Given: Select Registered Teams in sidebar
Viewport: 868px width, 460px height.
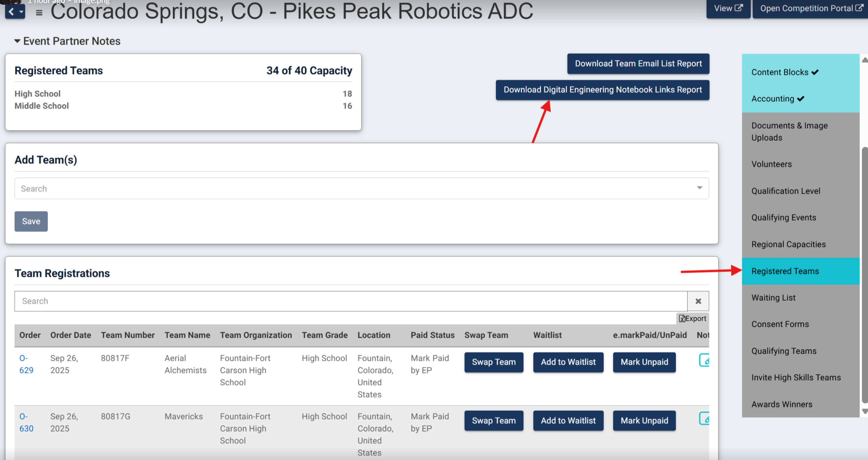Looking at the screenshot, I should [801, 271].
